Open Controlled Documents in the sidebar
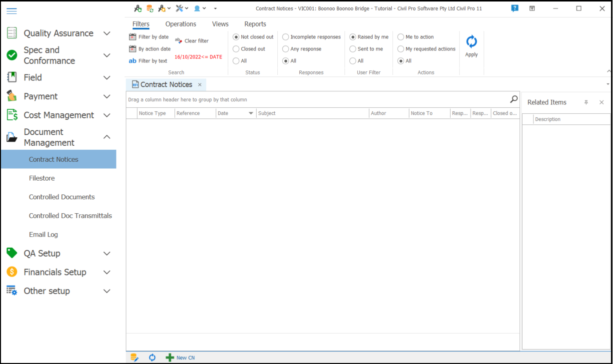Screen dimensions: 613x364 [x=58, y=197]
